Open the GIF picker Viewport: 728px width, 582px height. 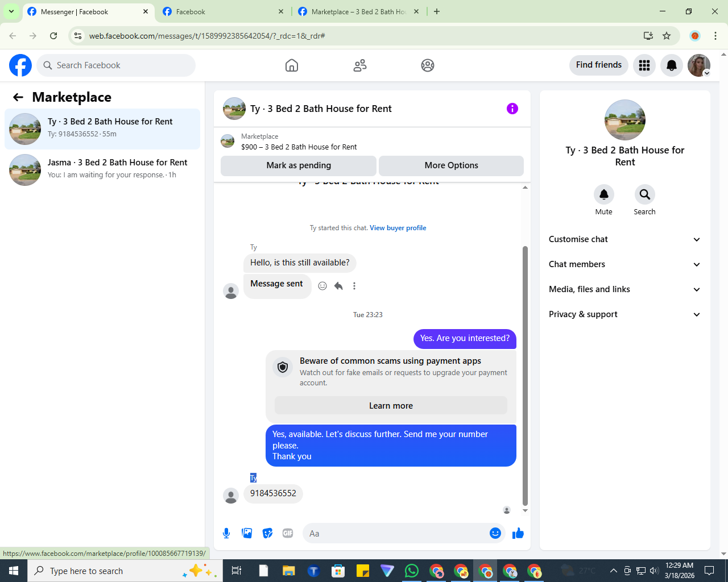[x=288, y=533]
